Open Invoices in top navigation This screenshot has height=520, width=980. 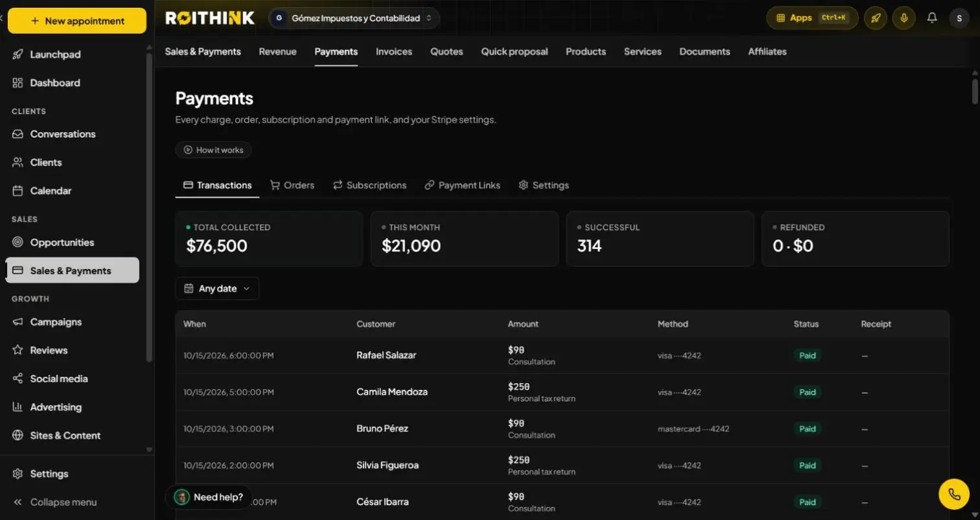(x=394, y=52)
